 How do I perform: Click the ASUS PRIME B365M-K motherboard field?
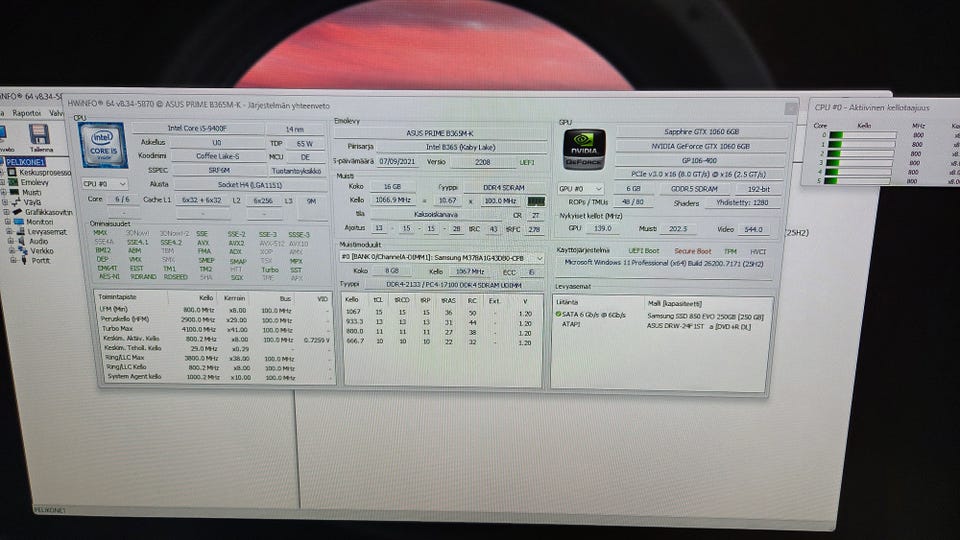pyautogui.click(x=440, y=133)
